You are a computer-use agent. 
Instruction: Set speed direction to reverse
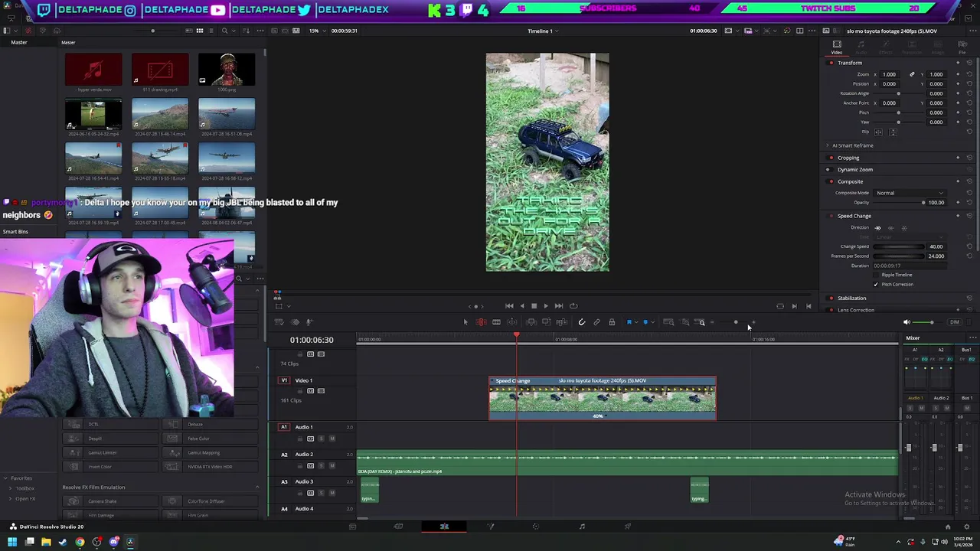tap(890, 228)
